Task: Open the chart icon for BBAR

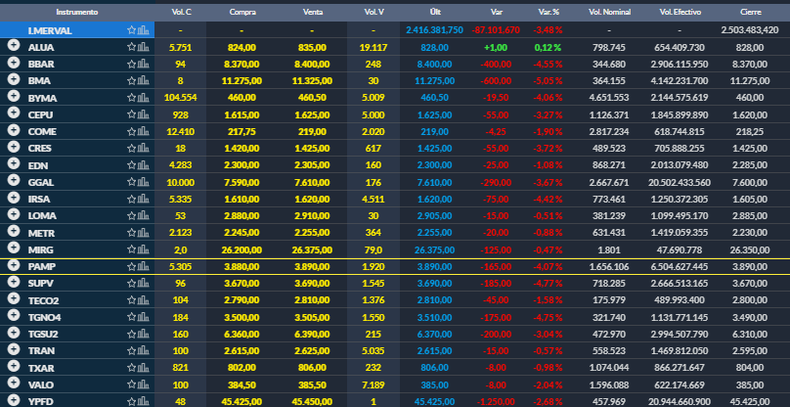Action: coord(144,64)
